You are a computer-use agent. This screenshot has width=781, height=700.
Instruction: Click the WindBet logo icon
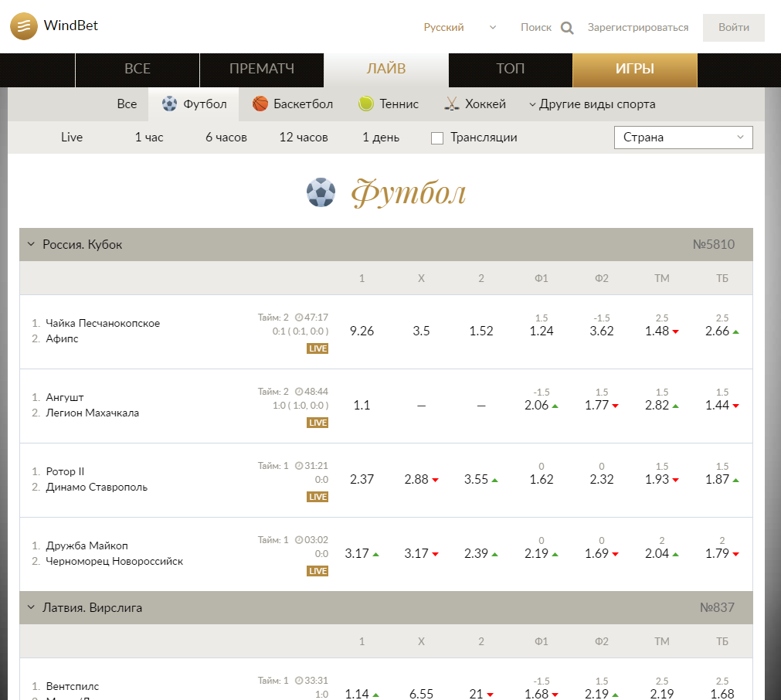(25, 26)
